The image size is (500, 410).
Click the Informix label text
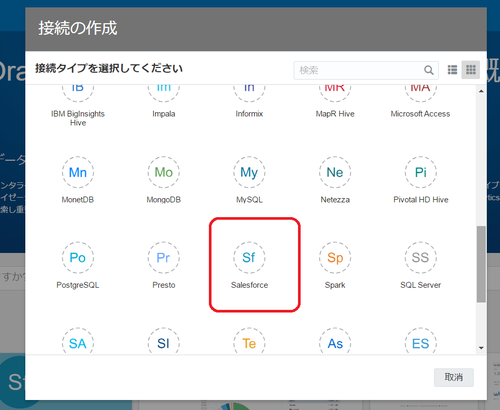[x=249, y=114]
